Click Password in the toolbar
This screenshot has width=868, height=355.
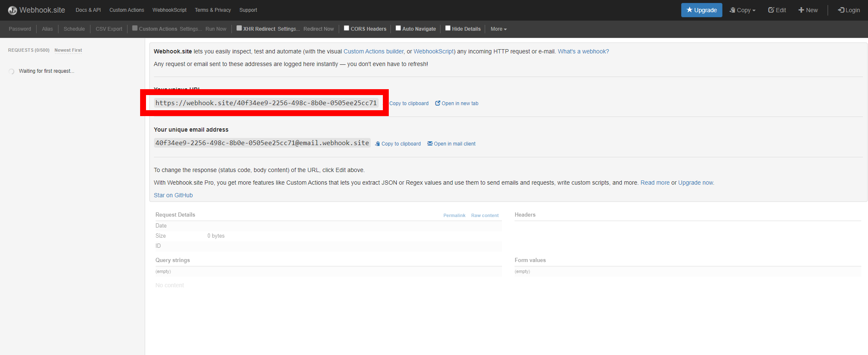tap(20, 29)
